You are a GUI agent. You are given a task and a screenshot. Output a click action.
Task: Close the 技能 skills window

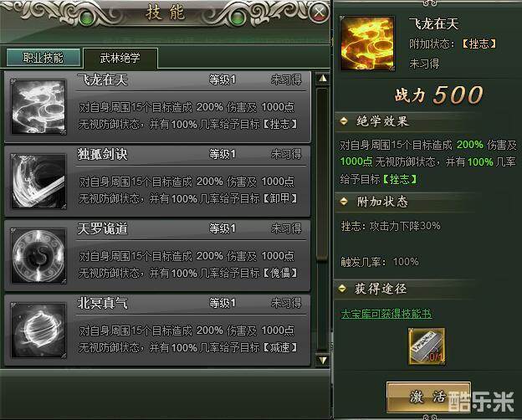pyautogui.click(x=319, y=13)
